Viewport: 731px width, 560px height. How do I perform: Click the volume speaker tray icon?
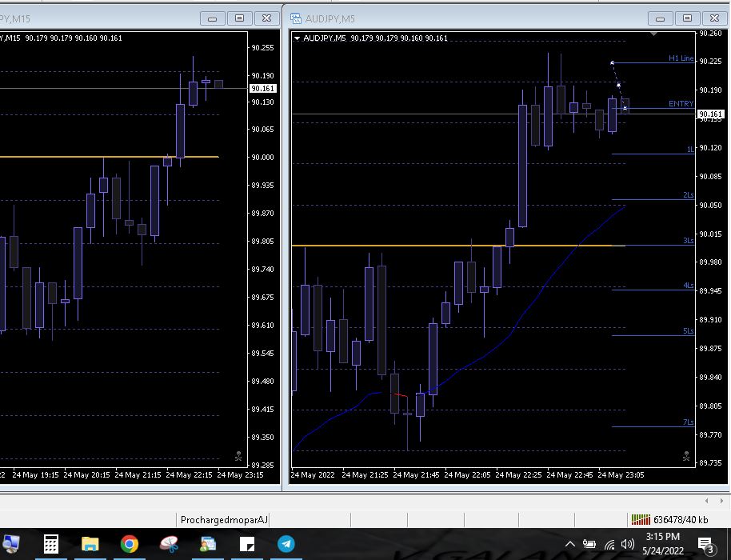point(628,544)
